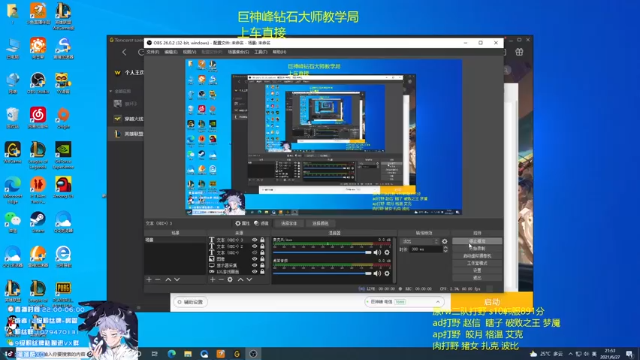
Task: Toggle the lock on 文本 (GDI+) 3 source
Action: (x=262, y=240)
